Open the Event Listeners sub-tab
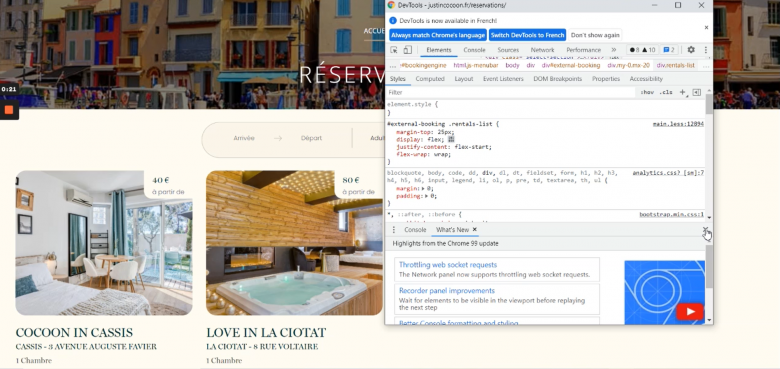780x369 pixels. (x=503, y=79)
